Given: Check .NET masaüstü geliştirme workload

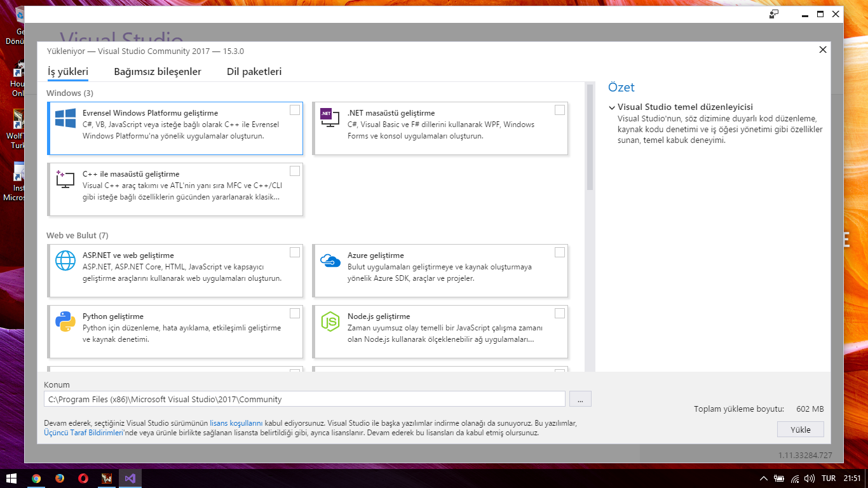Looking at the screenshot, I should click(560, 110).
